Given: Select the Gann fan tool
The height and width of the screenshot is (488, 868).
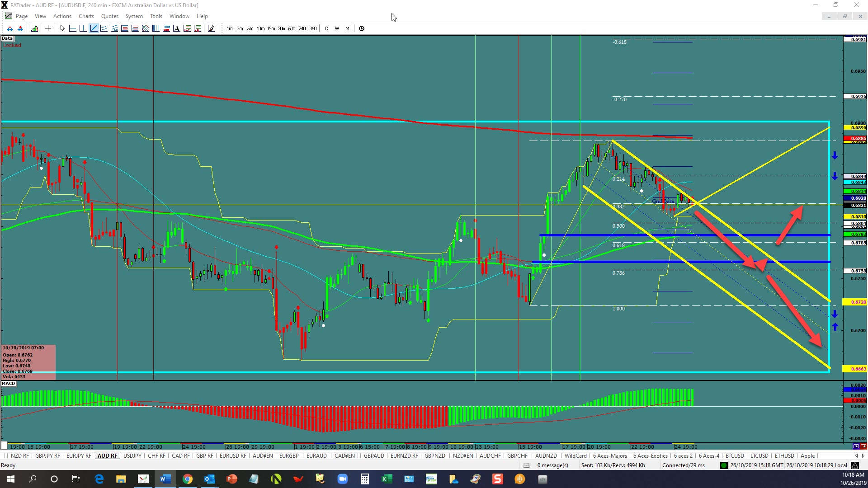Looking at the screenshot, I should (145, 28).
